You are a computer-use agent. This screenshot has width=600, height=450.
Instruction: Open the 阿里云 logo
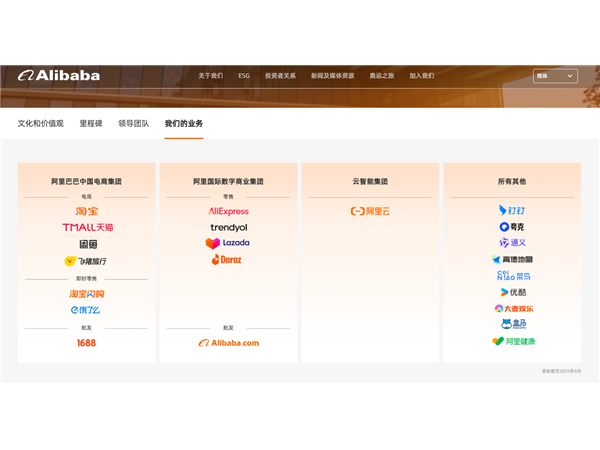coord(370,211)
